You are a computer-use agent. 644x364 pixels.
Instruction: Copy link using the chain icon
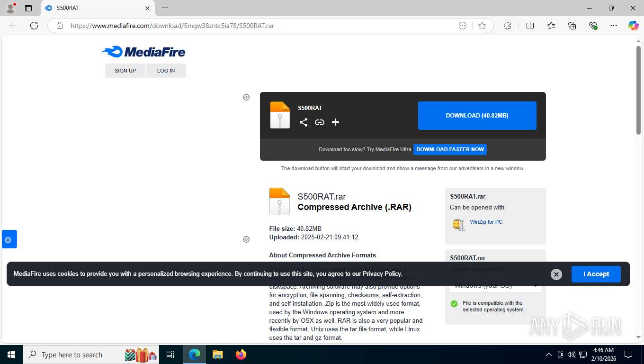point(320,122)
